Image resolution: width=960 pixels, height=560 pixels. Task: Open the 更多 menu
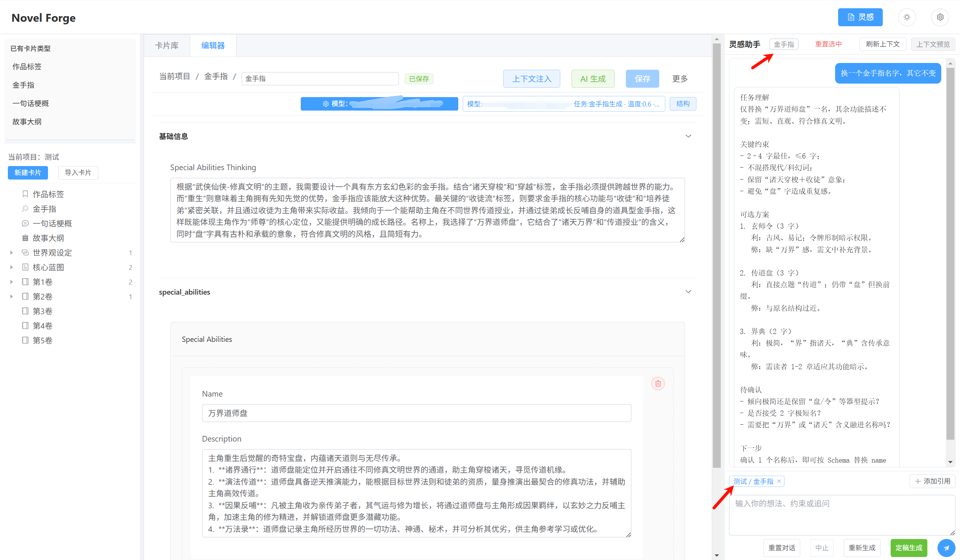click(x=679, y=79)
